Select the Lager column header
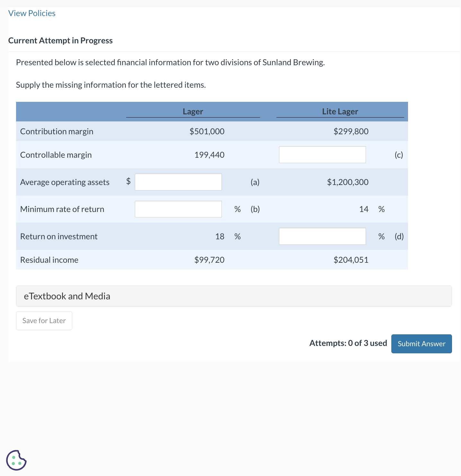The height and width of the screenshot is (476, 461). [193, 111]
